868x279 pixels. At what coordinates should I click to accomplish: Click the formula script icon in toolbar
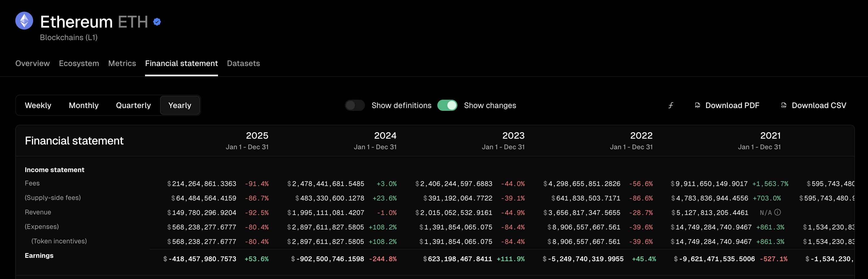pyautogui.click(x=671, y=106)
